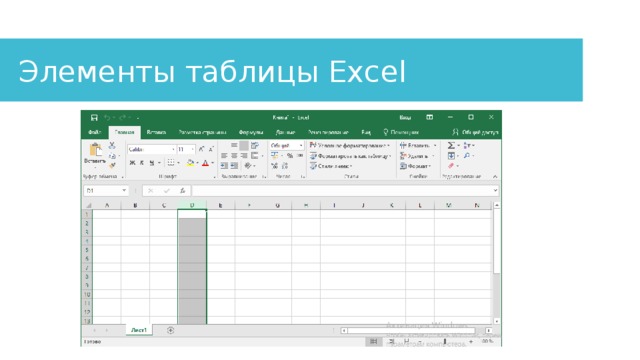Click the Format Painter brush icon
Image resolution: width=640 pixels, height=360 pixels.
[112, 165]
